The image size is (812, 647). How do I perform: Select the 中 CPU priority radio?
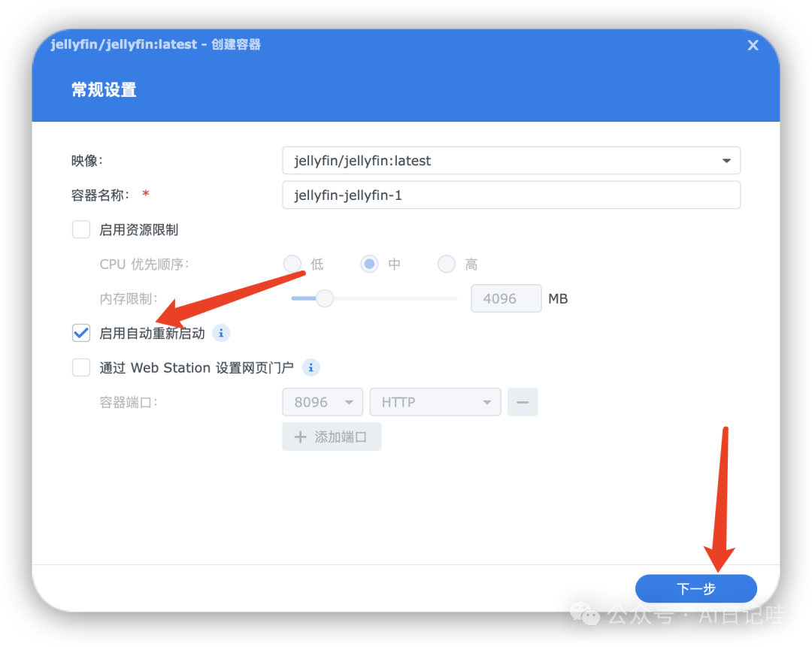(x=369, y=264)
